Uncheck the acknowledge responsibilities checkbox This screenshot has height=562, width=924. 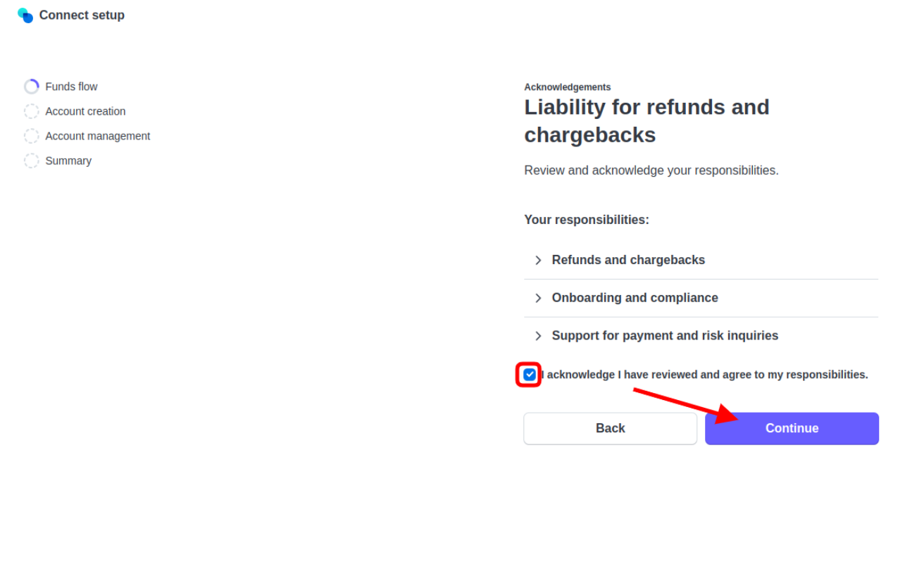click(530, 375)
